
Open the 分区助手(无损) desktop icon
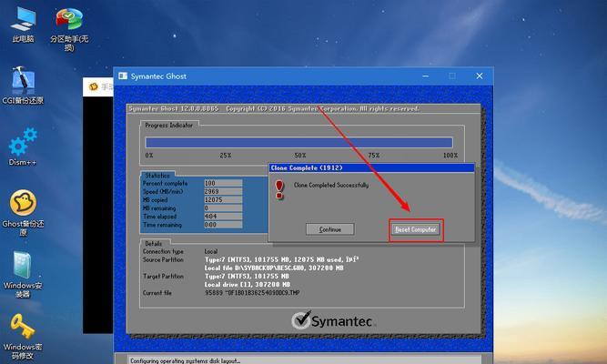tap(69, 28)
